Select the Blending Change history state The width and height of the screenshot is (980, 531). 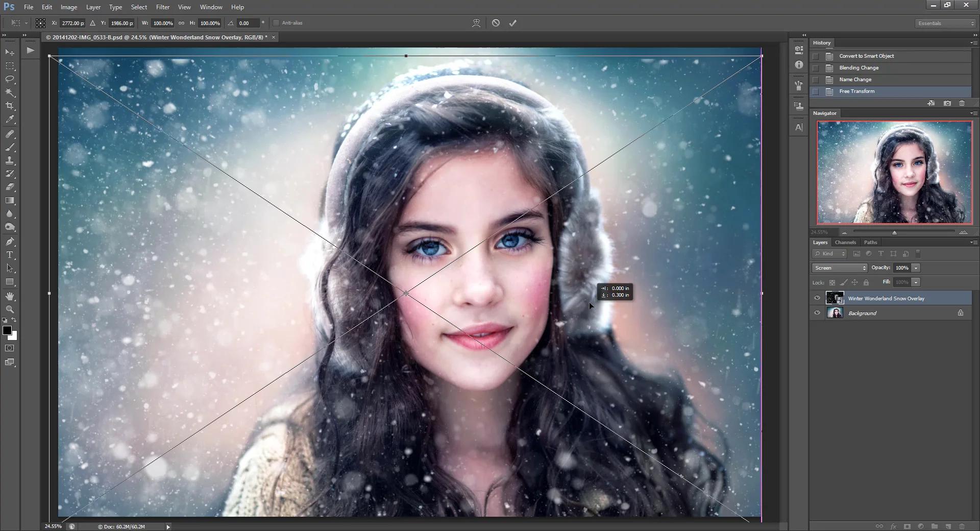pos(860,67)
